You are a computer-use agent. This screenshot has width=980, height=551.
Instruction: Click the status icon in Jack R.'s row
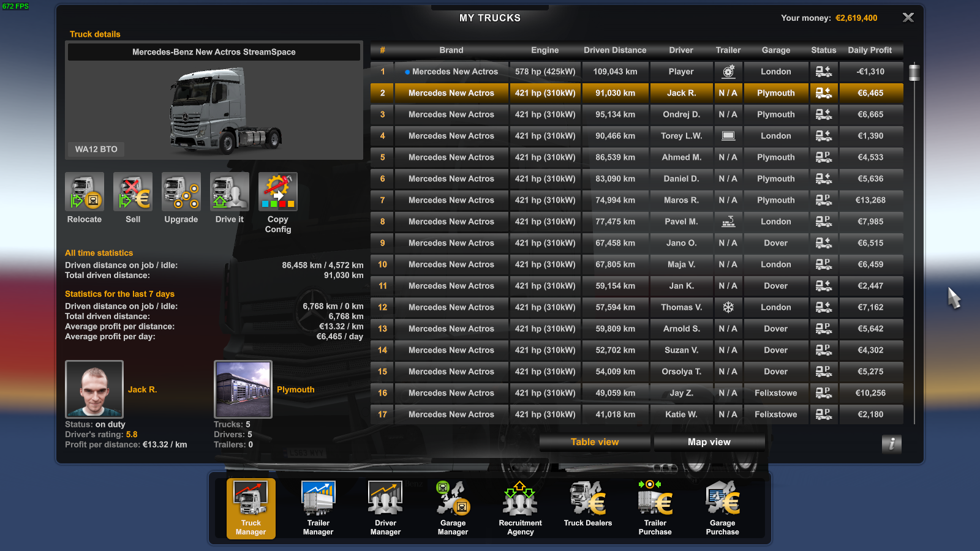[824, 93]
